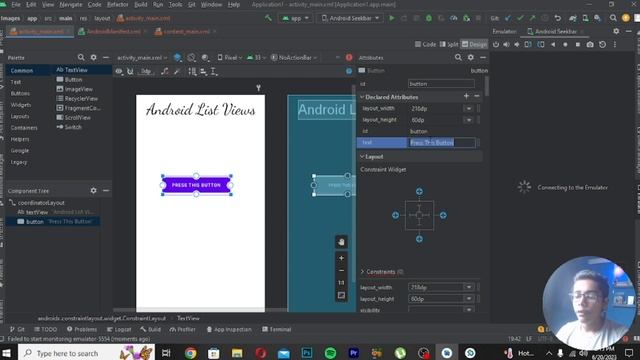
Task: Add bottom constraint plus in Constraint Widget
Action: coord(419,239)
